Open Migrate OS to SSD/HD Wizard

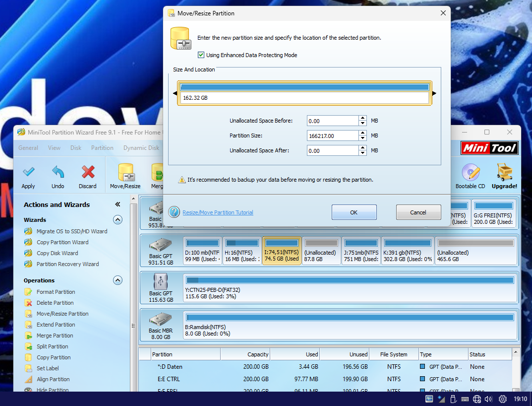(72, 231)
